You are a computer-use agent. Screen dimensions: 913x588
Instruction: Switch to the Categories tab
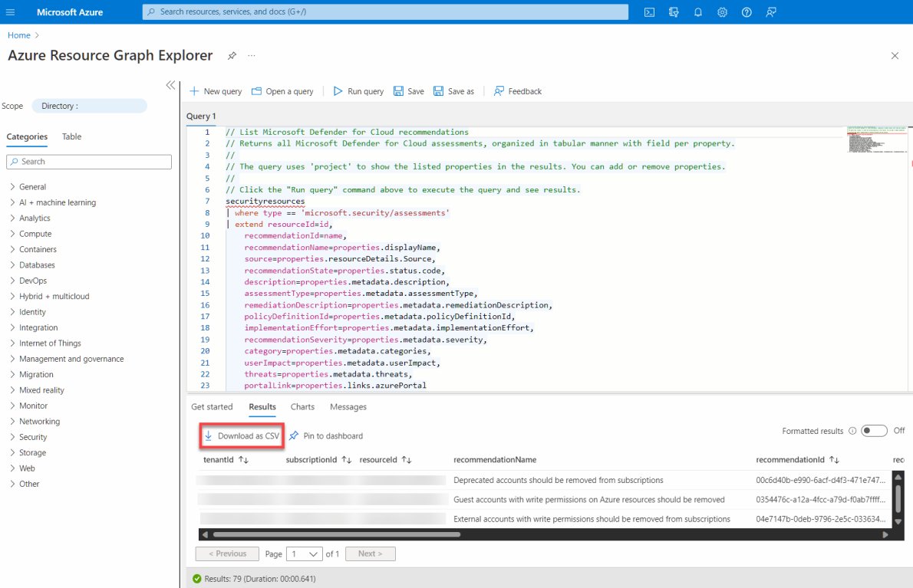[27, 136]
